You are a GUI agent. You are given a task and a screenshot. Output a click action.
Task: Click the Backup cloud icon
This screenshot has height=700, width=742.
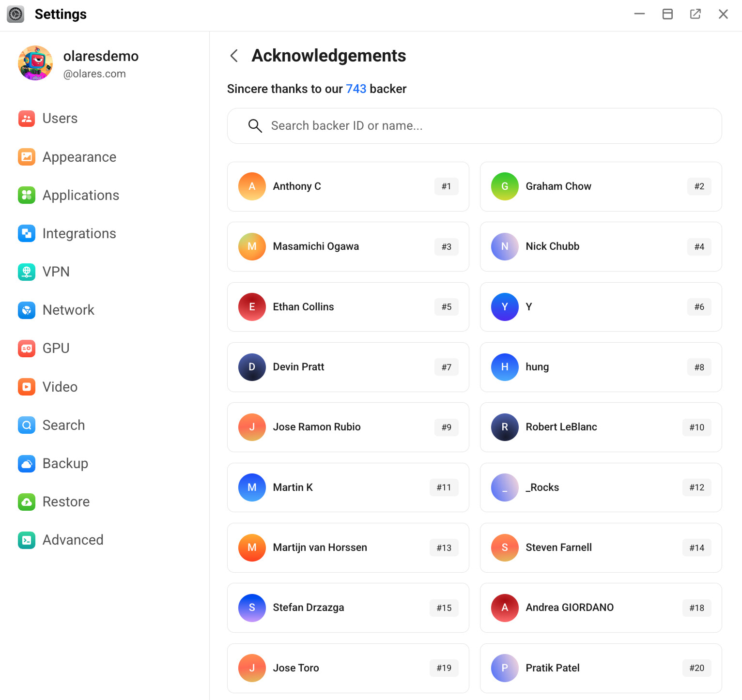[26, 463]
